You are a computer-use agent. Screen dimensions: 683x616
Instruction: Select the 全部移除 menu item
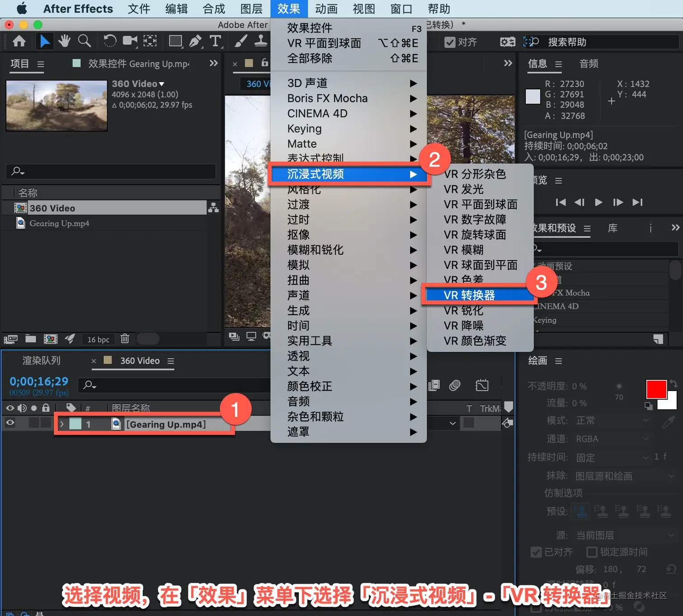coord(349,58)
